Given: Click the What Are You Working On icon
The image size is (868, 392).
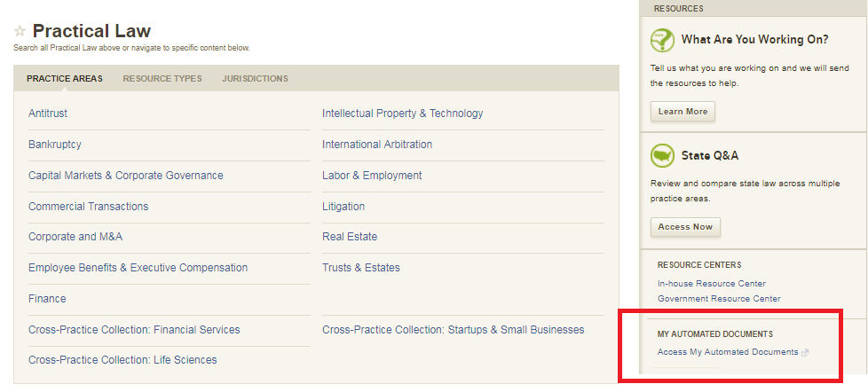Looking at the screenshot, I should click(x=662, y=40).
